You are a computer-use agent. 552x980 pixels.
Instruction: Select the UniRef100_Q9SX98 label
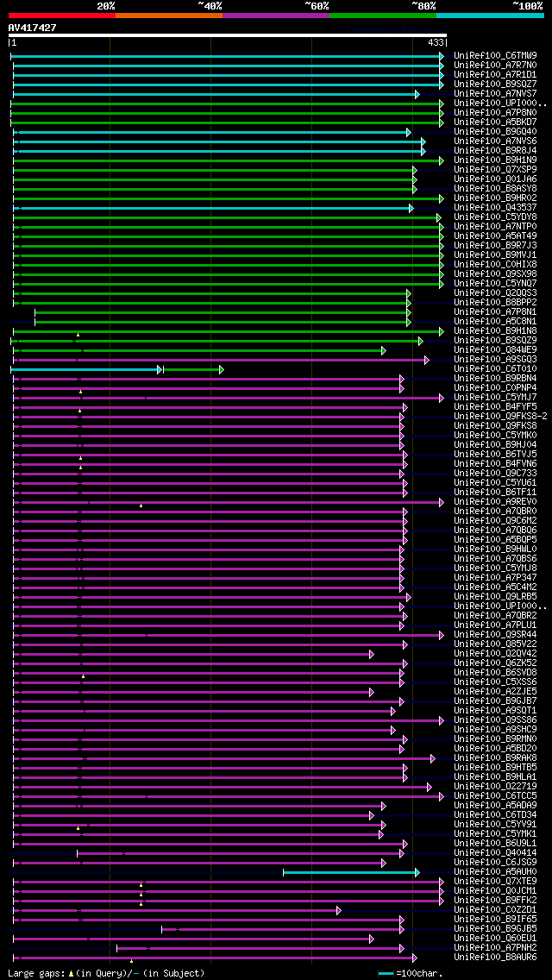tap(495, 274)
